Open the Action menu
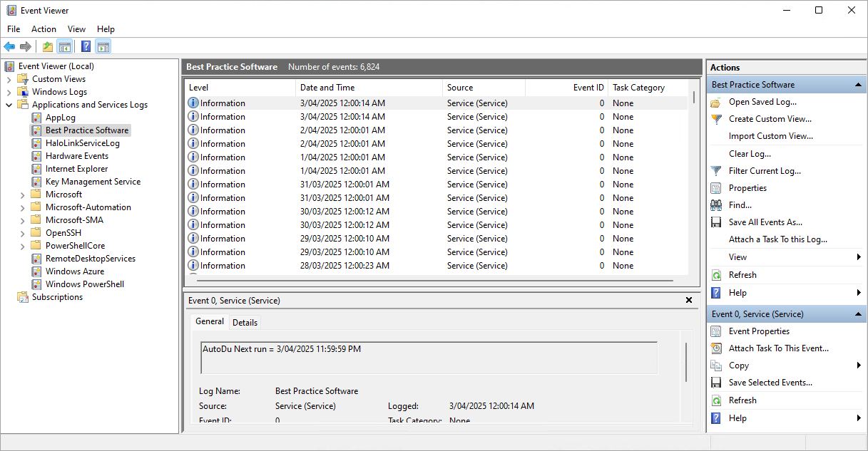This screenshot has width=868, height=451. (x=44, y=29)
